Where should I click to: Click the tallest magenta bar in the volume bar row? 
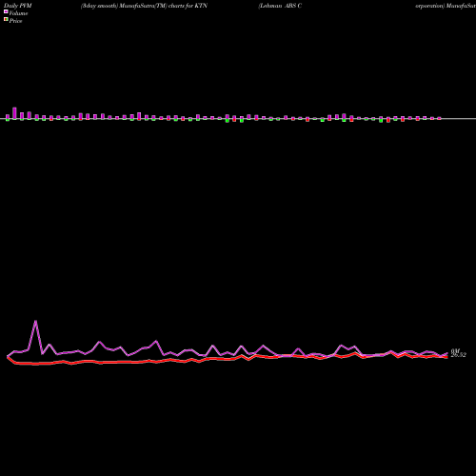pyautogui.click(x=14, y=113)
